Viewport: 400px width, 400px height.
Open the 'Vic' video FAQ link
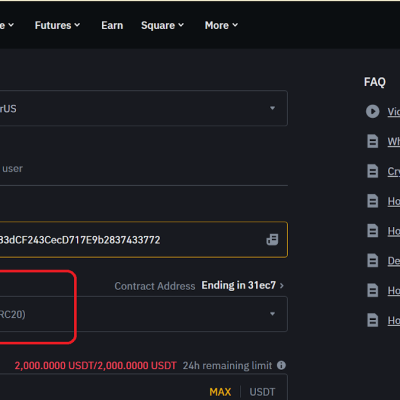point(394,111)
